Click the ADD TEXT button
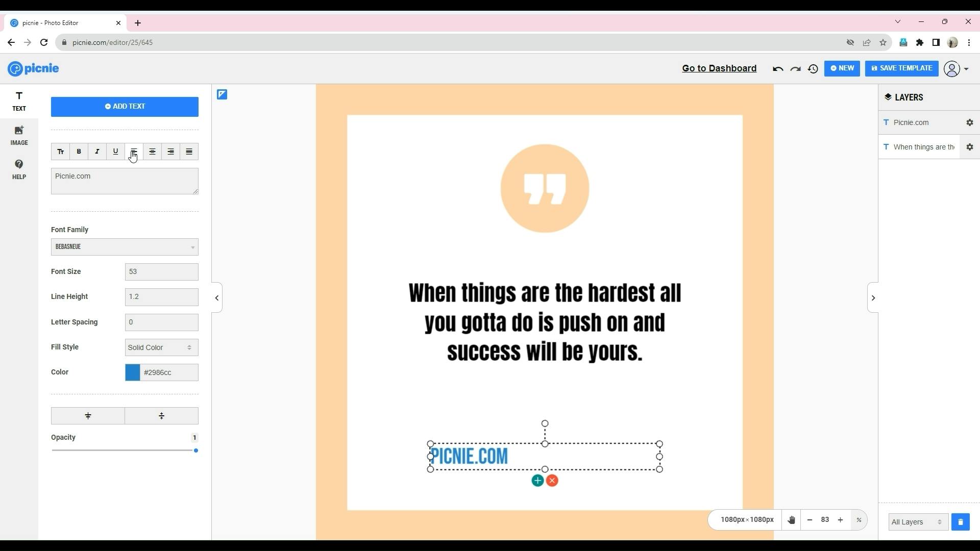Viewport: 980px width, 551px height. pos(125,106)
